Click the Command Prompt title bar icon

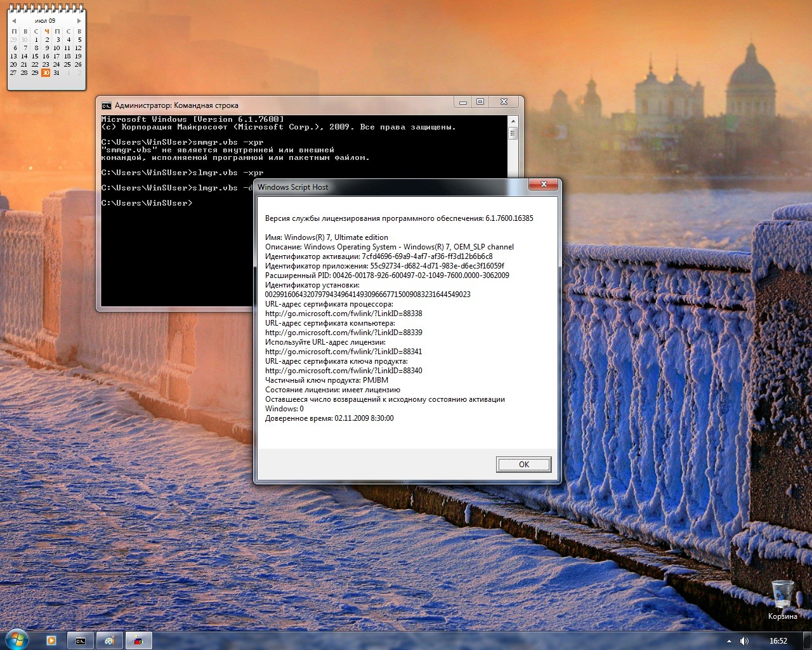(107, 105)
